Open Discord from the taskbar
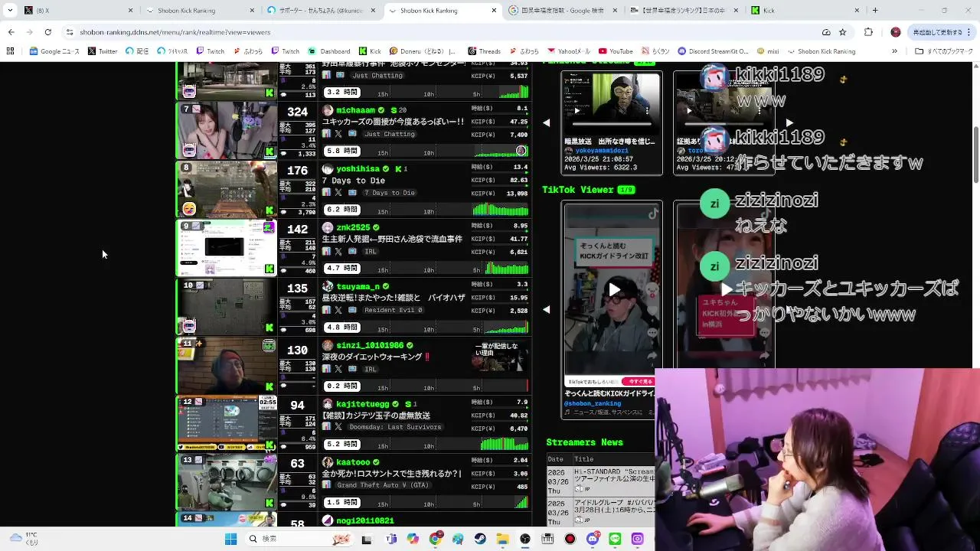 (x=593, y=539)
